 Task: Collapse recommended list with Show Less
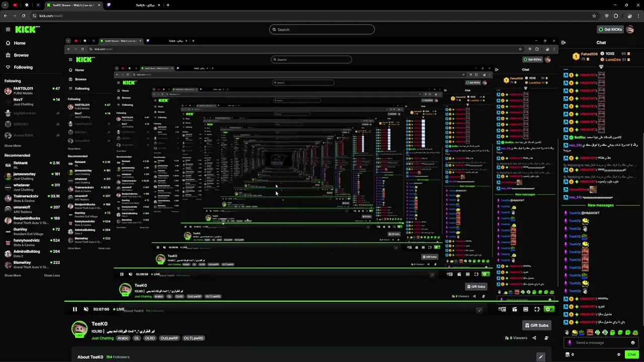coord(52,276)
